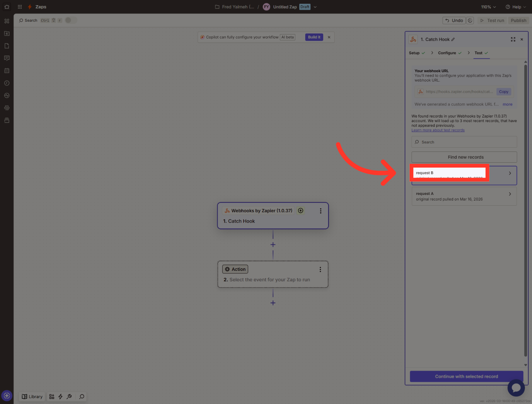Open the Untitled Zap title dropdown arrow
Screen dimensions: 532x404
[315, 7]
